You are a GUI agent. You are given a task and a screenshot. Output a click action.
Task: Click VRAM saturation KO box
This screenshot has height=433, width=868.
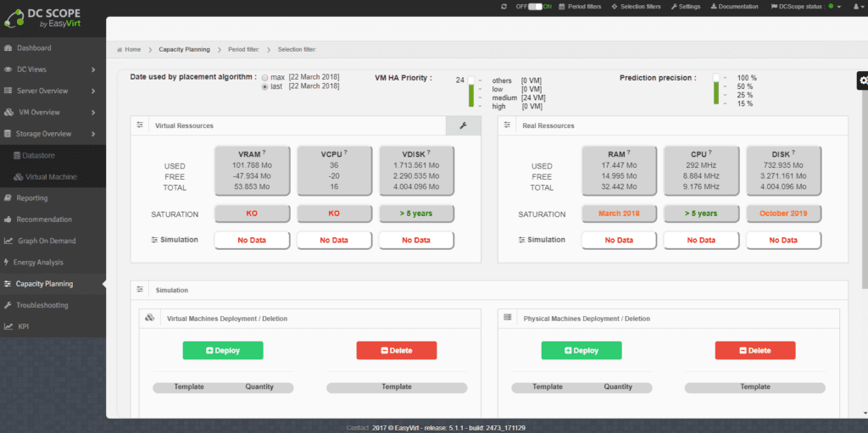point(252,214)
